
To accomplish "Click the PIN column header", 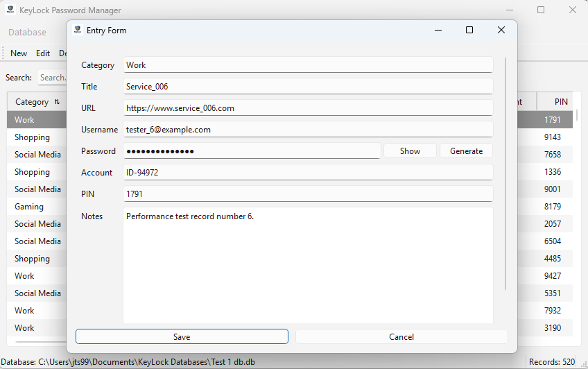I will (555, 102).
